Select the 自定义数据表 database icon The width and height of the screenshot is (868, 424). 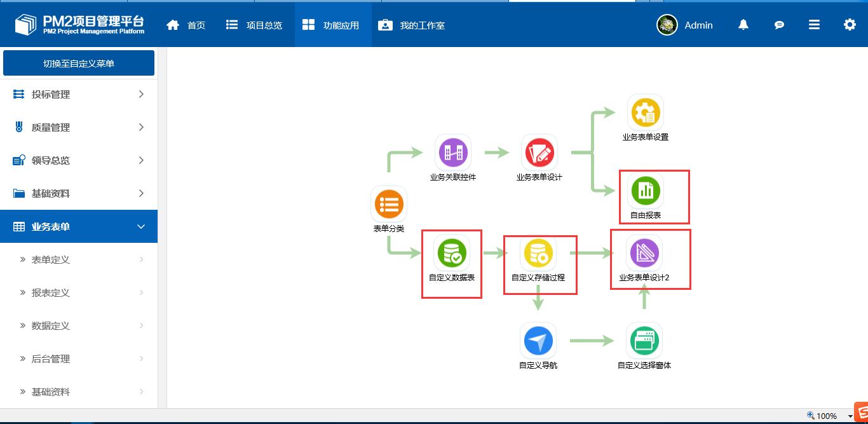click(452, 254)
